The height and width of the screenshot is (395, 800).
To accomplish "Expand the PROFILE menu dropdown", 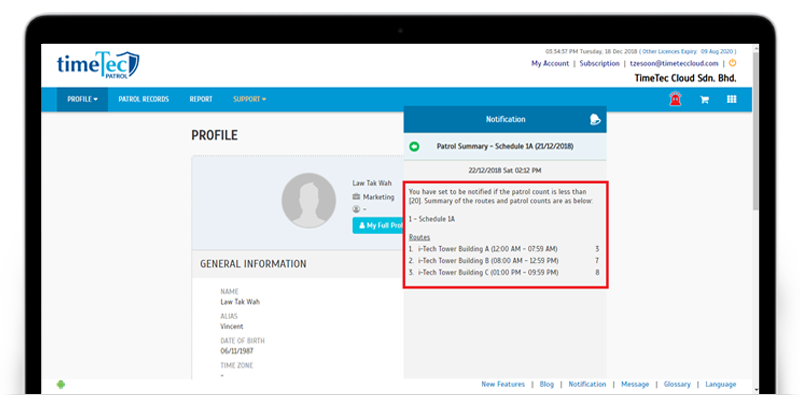I will click(82, 99).
